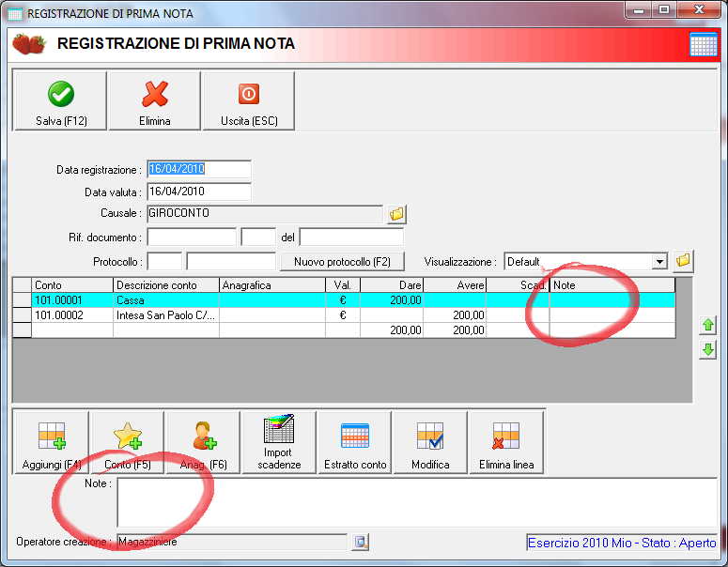
Task: Click the first small Protocollo field
Action: (164, 261)
